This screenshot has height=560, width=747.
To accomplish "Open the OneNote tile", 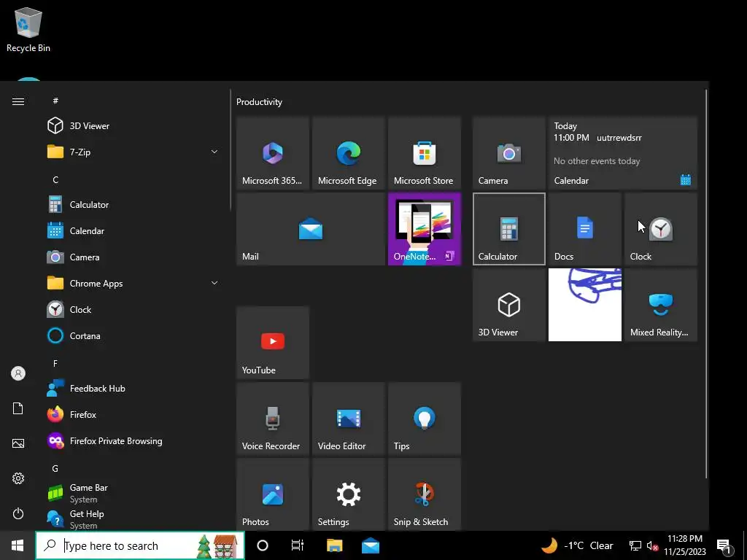I will [x=425, y=229].
